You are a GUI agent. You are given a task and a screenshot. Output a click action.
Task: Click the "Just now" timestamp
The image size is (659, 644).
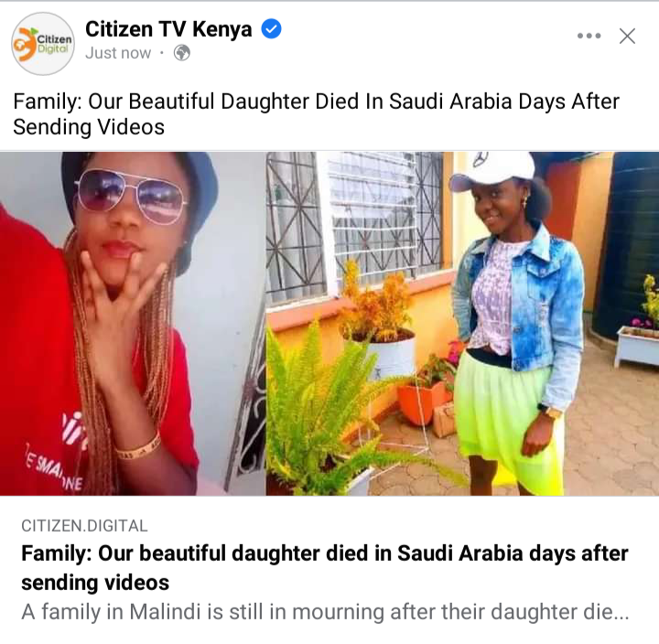coord(118,53)
